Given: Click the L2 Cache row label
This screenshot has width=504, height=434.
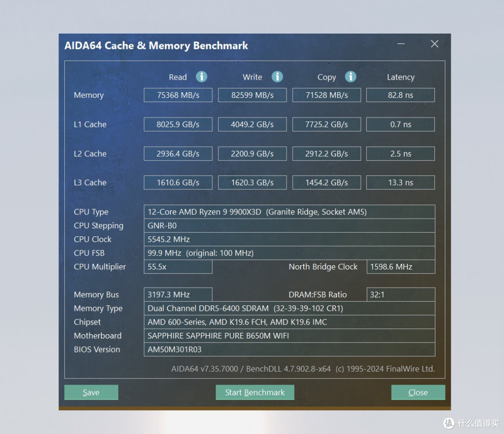Looking at the screenshot, I should [90, 154].
